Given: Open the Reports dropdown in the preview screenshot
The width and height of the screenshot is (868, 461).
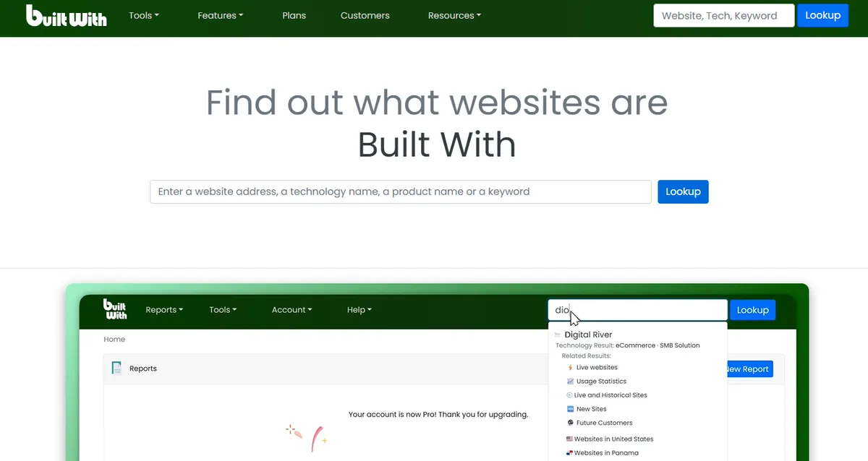Looking at the screenshot, I should [164, 310].
